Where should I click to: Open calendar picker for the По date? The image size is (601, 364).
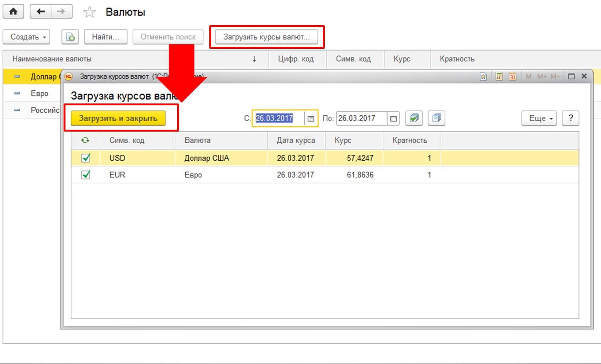tap(393, 119)
